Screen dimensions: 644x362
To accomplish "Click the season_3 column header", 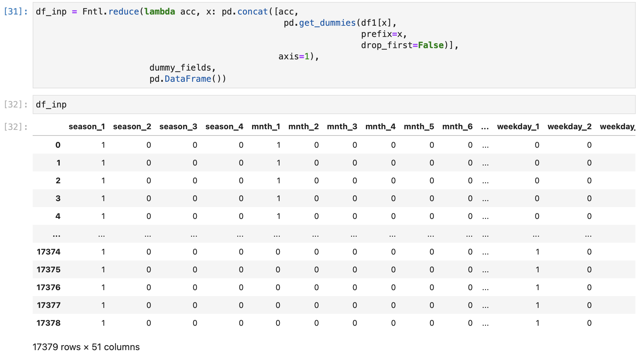I will [178, 127].
